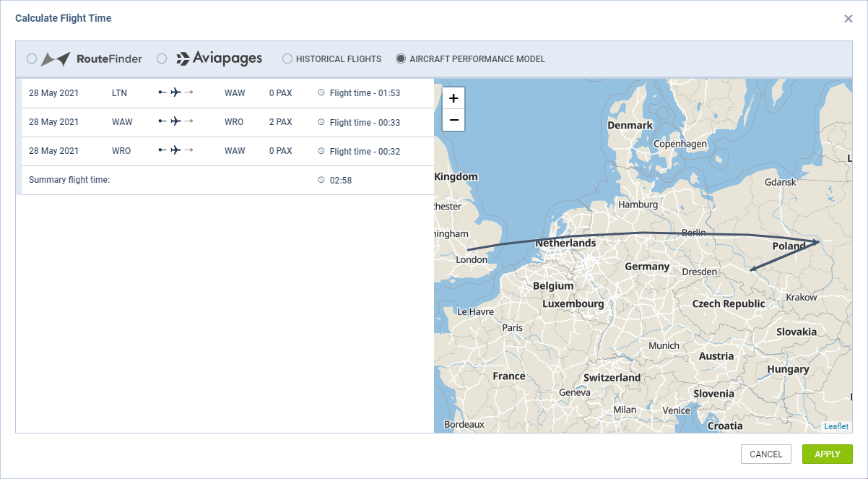Click London label on the map
Image resolution: width=868 pixels, height=479 pixels.
tap(472, 259)
